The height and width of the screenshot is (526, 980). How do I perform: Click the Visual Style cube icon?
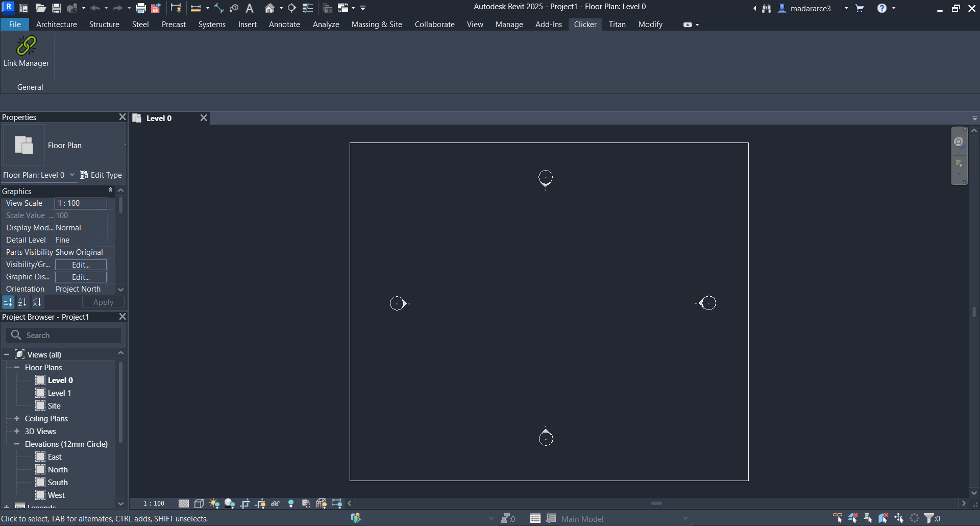click(x=199, y=504)
